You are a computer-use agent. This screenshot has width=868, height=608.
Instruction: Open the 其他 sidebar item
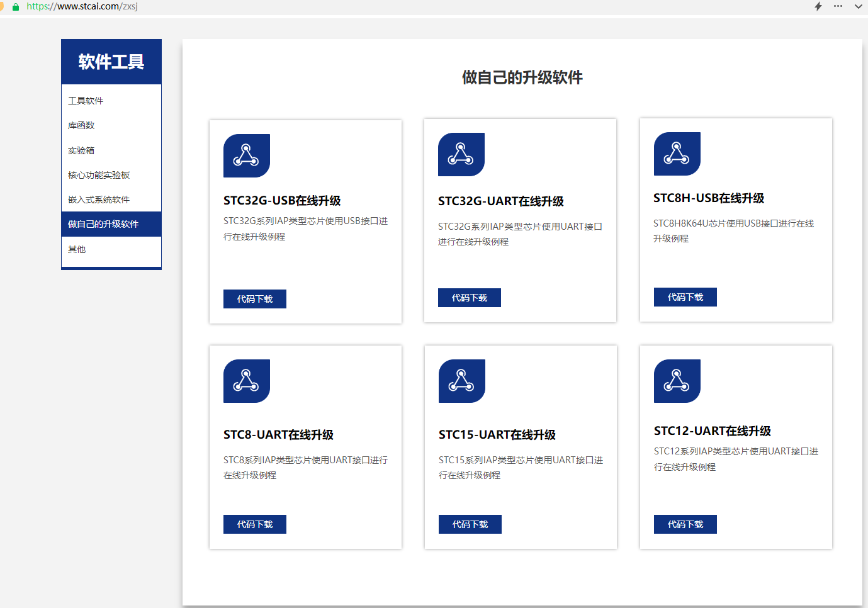[111, 249]
